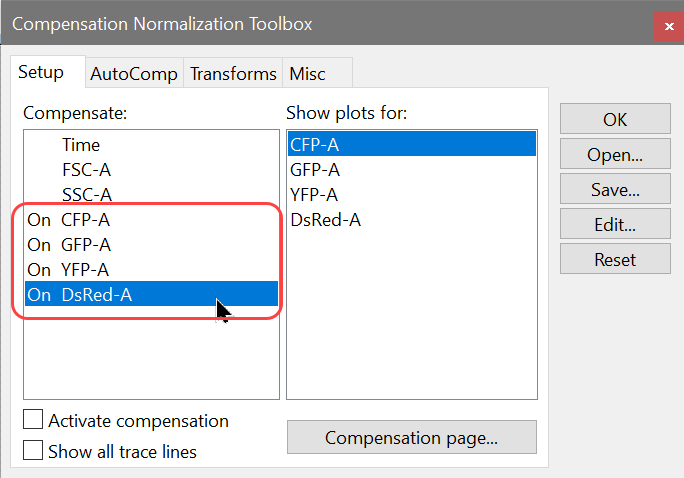The height and width of the screenshot is (478, 684).
Task: Close the Compensation Normalization Toolbox dialog
Action: (667, 24)
